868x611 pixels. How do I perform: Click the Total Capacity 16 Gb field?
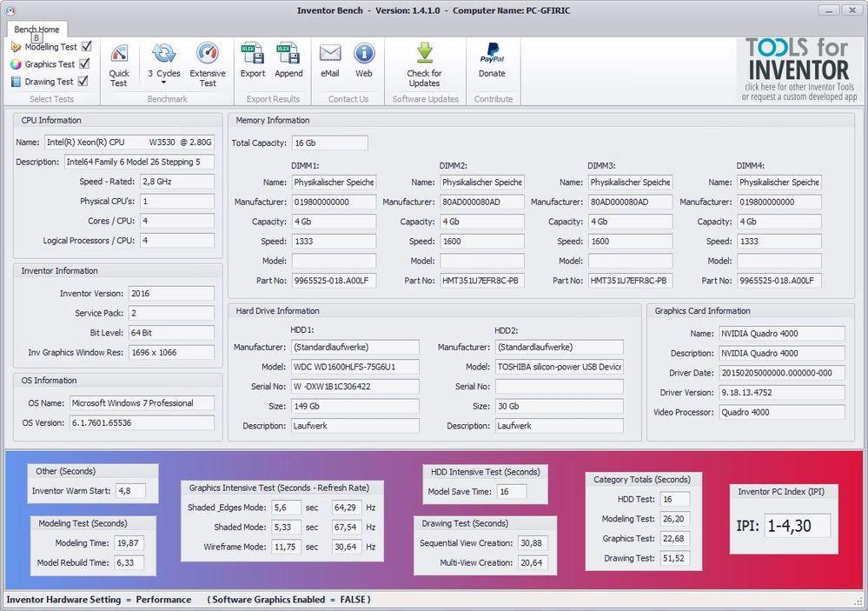330,143
